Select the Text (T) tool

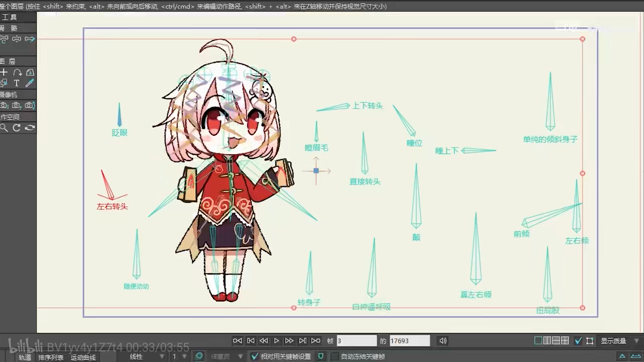click(17, 83)
